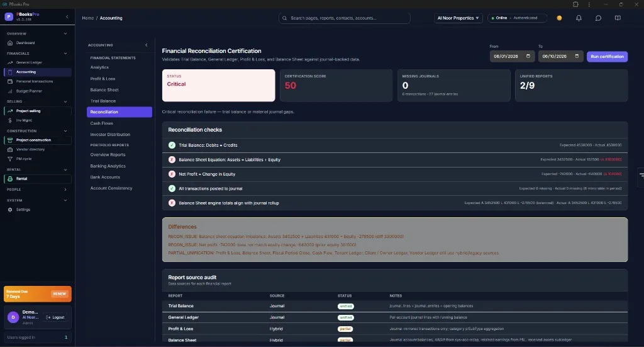The image size is (644, 347).
Task: Click the Logout button
Action: [55, 317]
